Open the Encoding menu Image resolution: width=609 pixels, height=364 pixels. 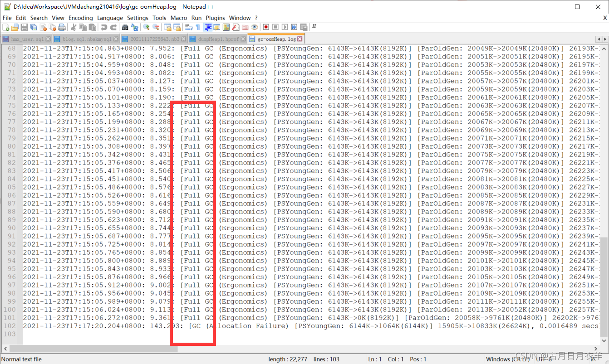81,18
